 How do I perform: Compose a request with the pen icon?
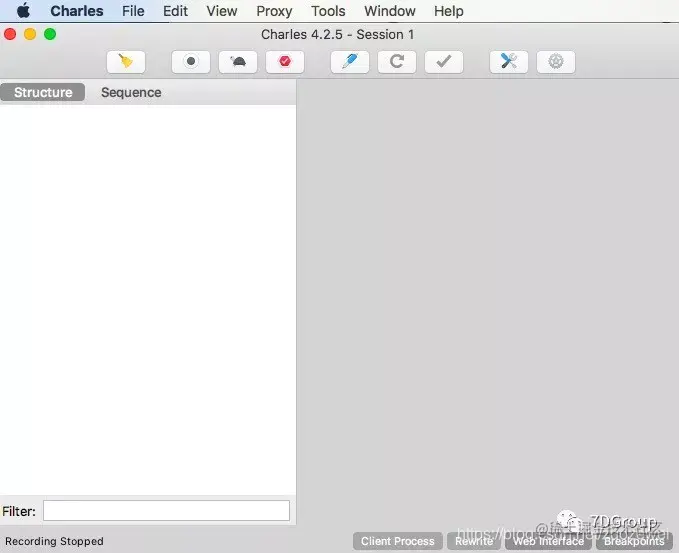(350, 62)
